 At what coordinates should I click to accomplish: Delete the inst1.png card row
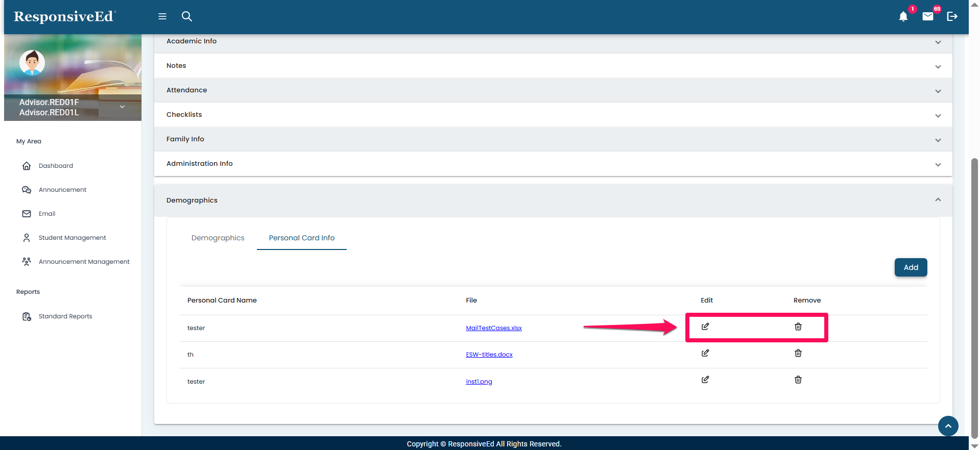[x=798, y=380]
